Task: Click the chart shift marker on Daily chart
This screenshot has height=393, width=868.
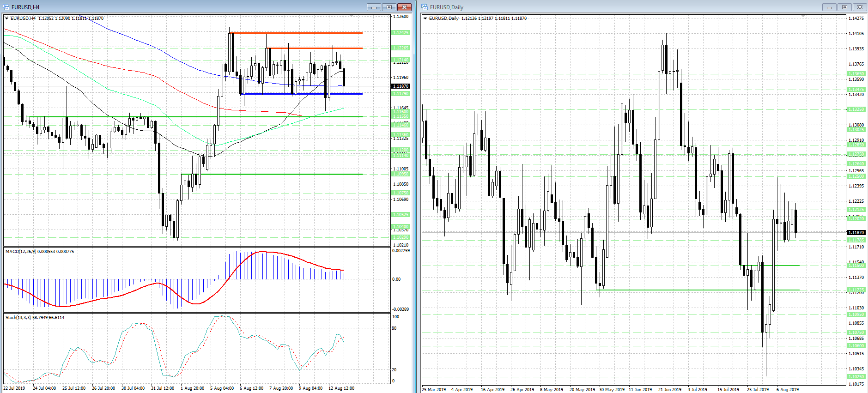Action: (x=803, y=16)
